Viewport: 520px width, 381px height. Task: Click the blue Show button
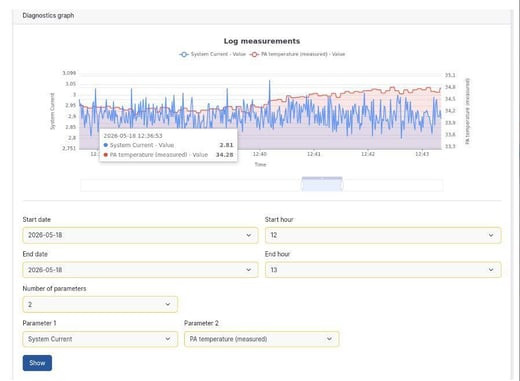[37, 363]
